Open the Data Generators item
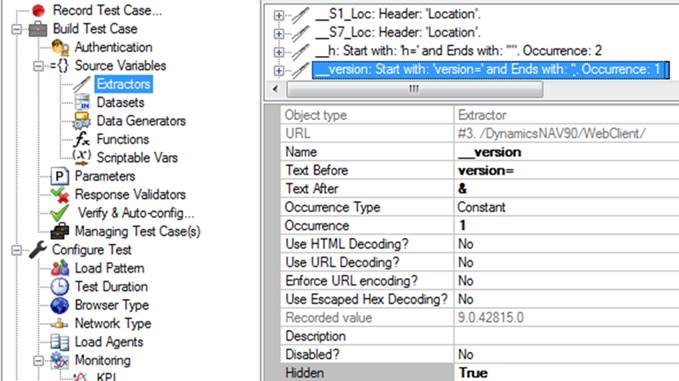Viewport: 679px width, 381px height. [141, 121]
